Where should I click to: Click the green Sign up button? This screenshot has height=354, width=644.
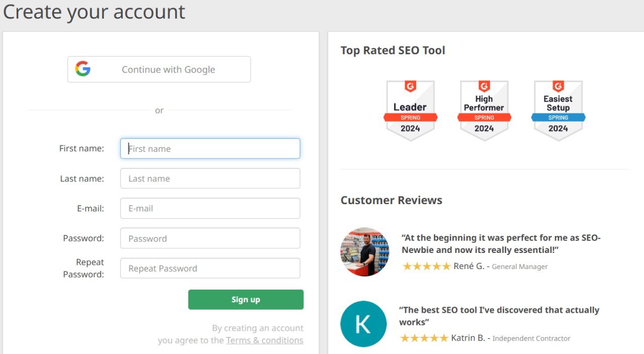click(246, 300)
